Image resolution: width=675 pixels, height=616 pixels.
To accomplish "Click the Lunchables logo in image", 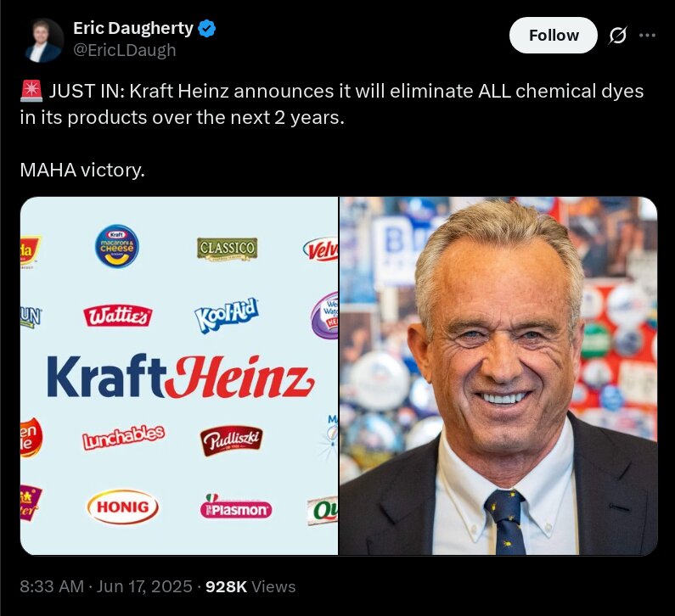I will [x=123, y=438].
